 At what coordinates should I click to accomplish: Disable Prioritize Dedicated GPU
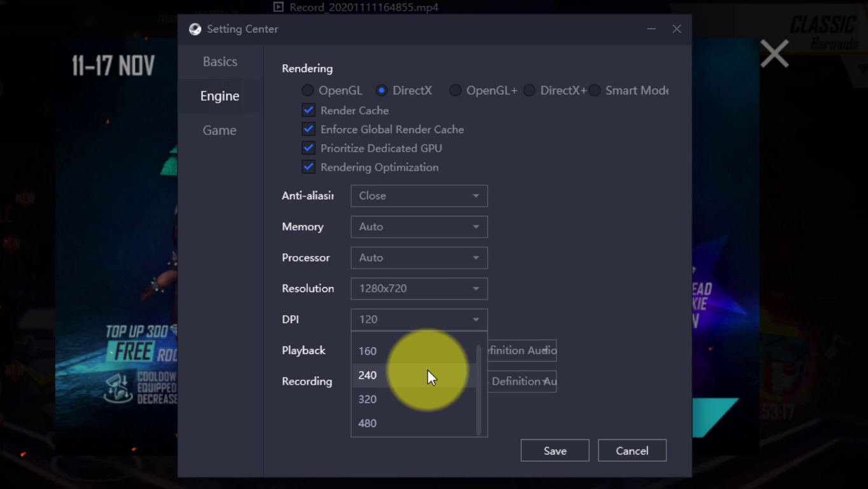pyautogui.click(x=309, y=148)
